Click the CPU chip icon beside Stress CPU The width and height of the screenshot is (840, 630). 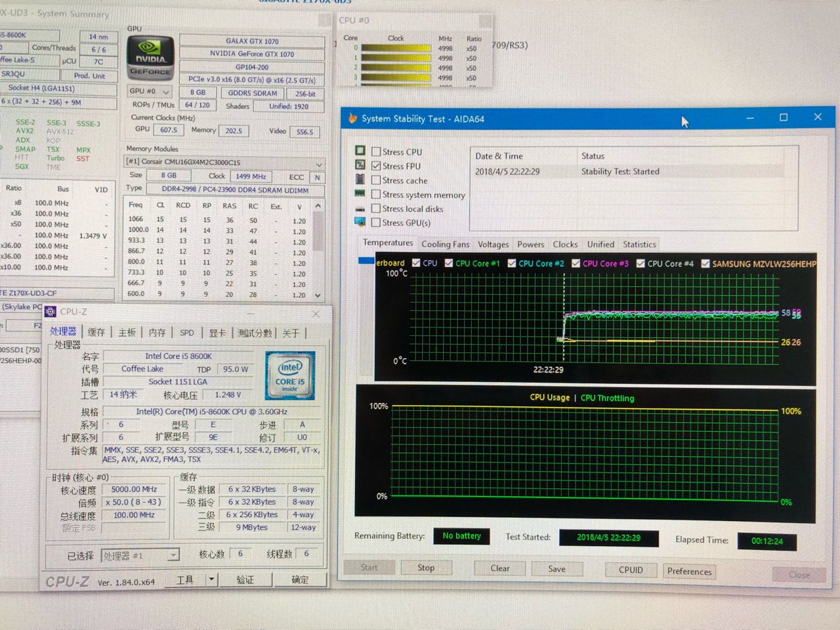coord(360,151)
